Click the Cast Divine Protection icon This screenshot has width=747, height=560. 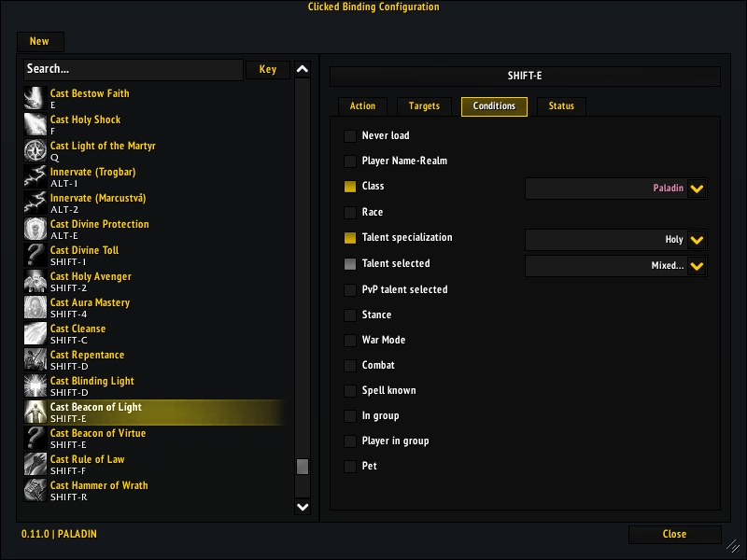pyautogui.click(x=35, y=229)
